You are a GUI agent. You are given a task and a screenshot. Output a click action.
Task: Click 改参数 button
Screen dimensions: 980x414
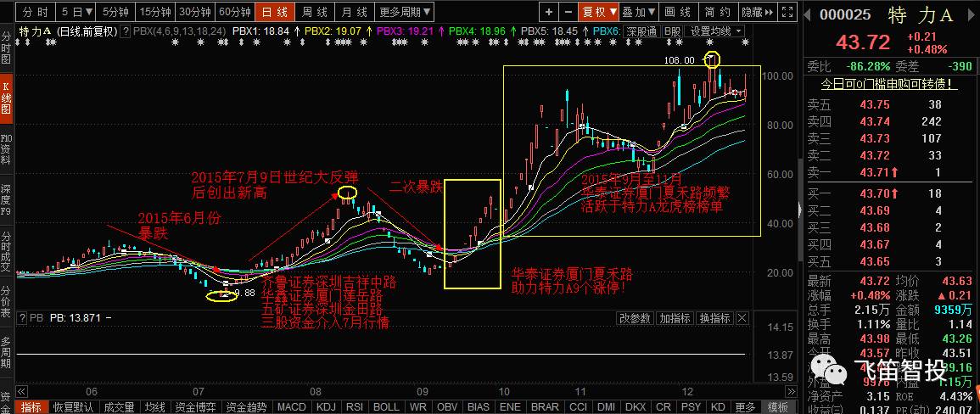(x=636, y=318)
